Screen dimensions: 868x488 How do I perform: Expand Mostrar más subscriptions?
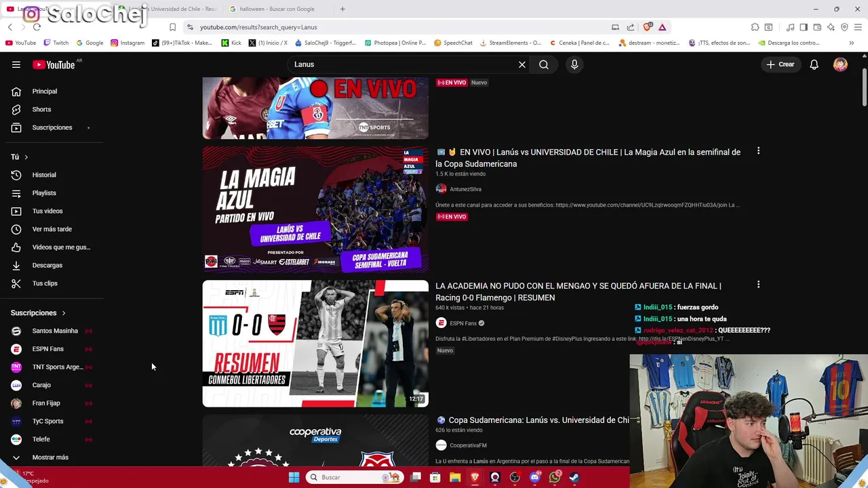tap(52, 457)
